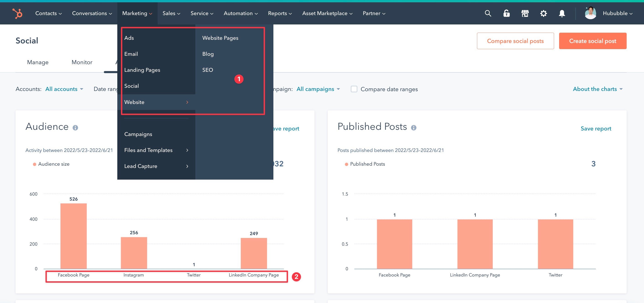Click the HubSpot sprocket logo
This screenshot has height=303, width=644.
(17, 13)
